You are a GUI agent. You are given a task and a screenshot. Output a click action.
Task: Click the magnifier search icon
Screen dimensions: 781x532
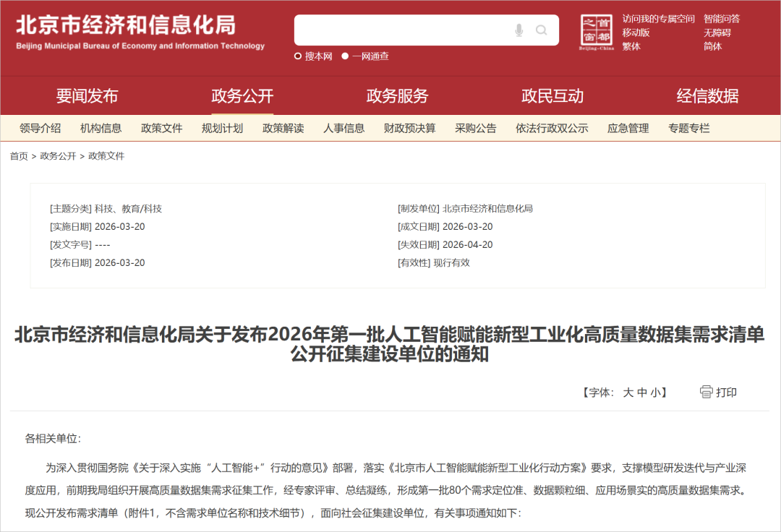[x=541, y=30]
